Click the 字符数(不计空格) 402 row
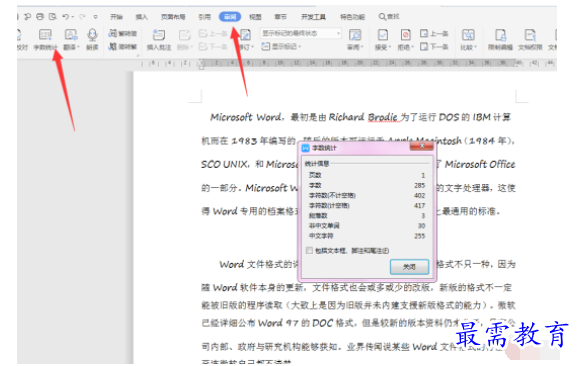The width and height of the screenshot is (577, 366). click(367, 195)
